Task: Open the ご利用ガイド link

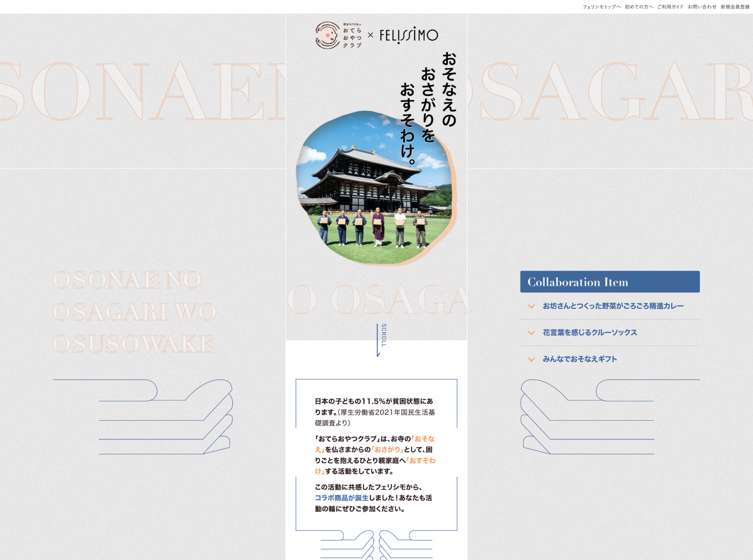Action: tap(670, 7)
